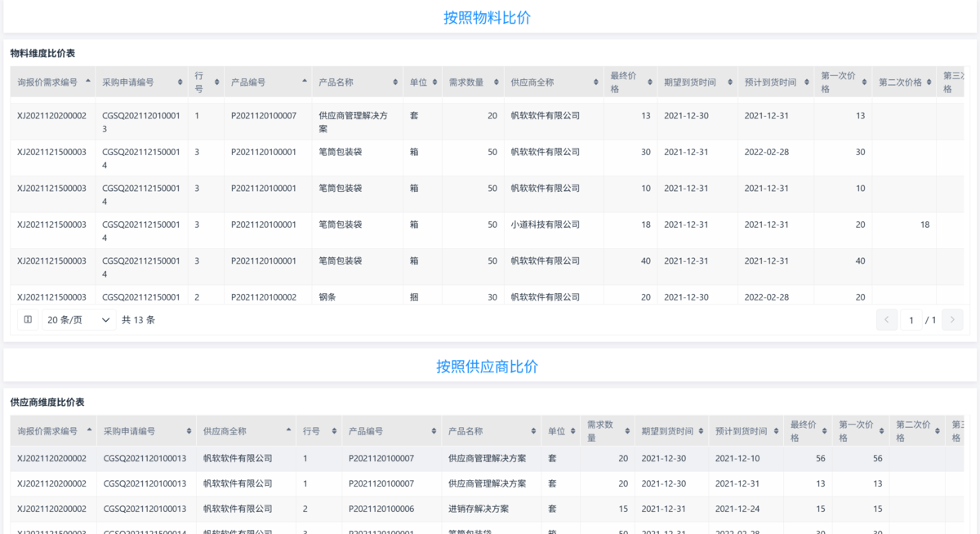Click 产品名称 sort icon in supplier table
The width and height of the screenshot is (980, 534).
point(533,431)
